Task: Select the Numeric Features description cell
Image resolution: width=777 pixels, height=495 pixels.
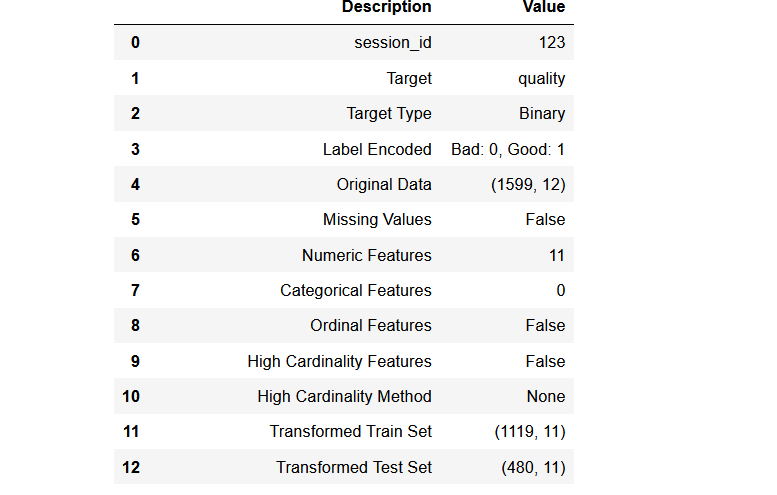Action: pyautogui.click(x=367, y=255)
